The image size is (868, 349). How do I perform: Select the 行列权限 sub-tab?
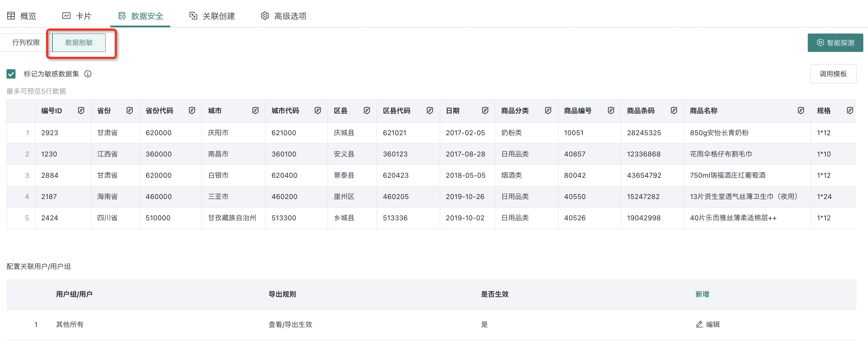tap(26, 43)
